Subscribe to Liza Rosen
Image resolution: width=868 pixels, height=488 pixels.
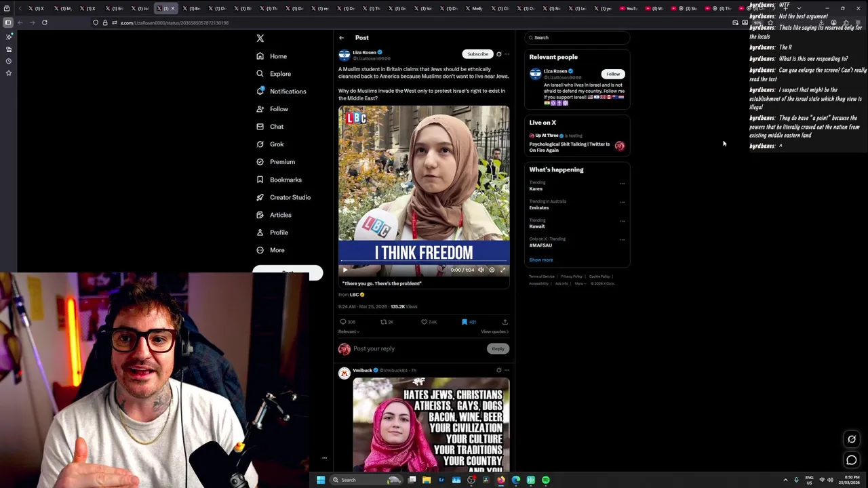[x=477, y=54]
